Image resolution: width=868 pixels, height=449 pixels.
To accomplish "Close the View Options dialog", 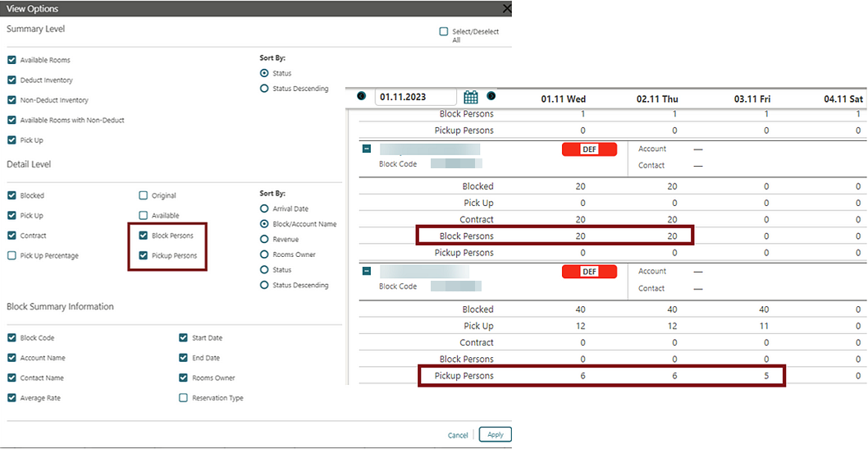I will [506, 8].
